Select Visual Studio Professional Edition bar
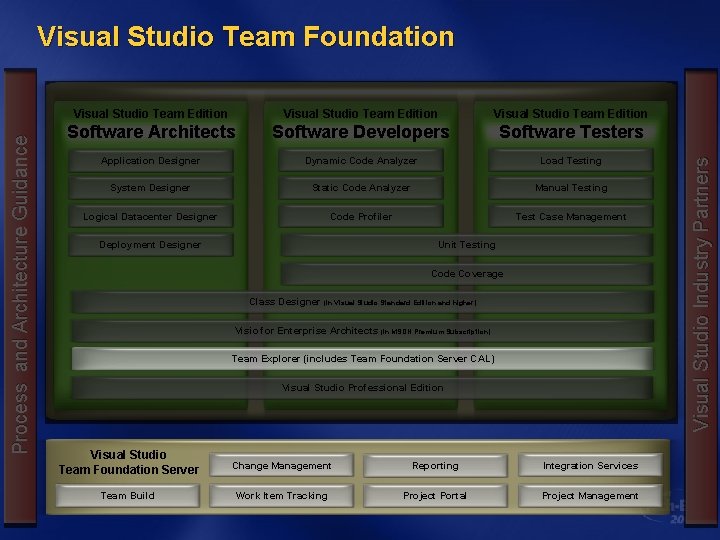The height and width of the screenshot is (540, 720). click(x=362, y=388)
